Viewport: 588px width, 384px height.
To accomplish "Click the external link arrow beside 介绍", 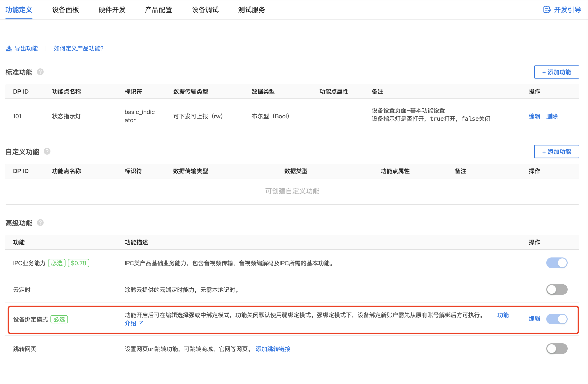I will point(141,323).
